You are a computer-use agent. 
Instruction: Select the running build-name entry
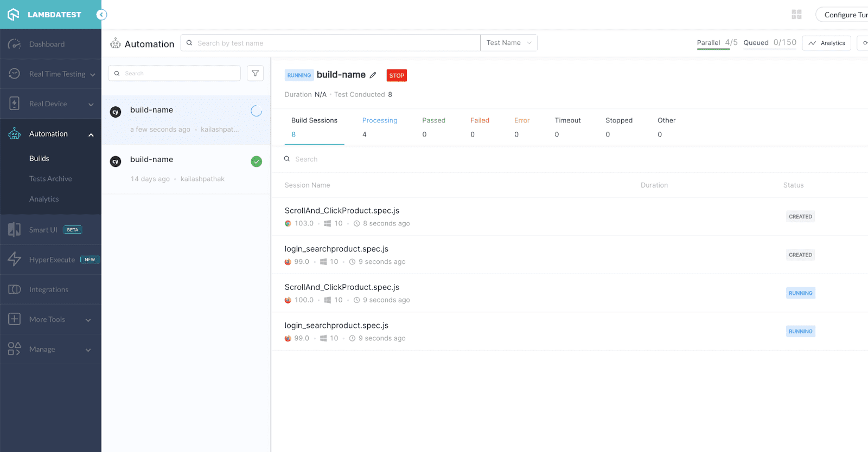186,120
